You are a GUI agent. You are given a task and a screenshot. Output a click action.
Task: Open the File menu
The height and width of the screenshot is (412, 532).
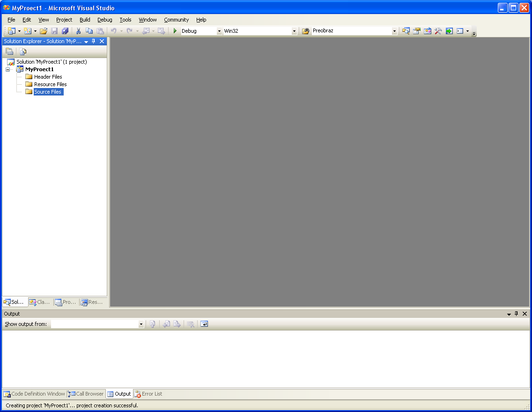(11, 20)
